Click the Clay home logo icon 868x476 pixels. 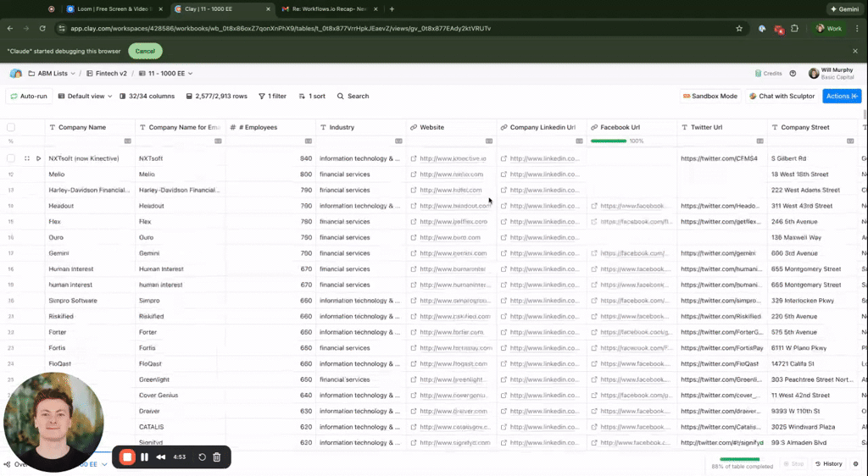[15, 74]
